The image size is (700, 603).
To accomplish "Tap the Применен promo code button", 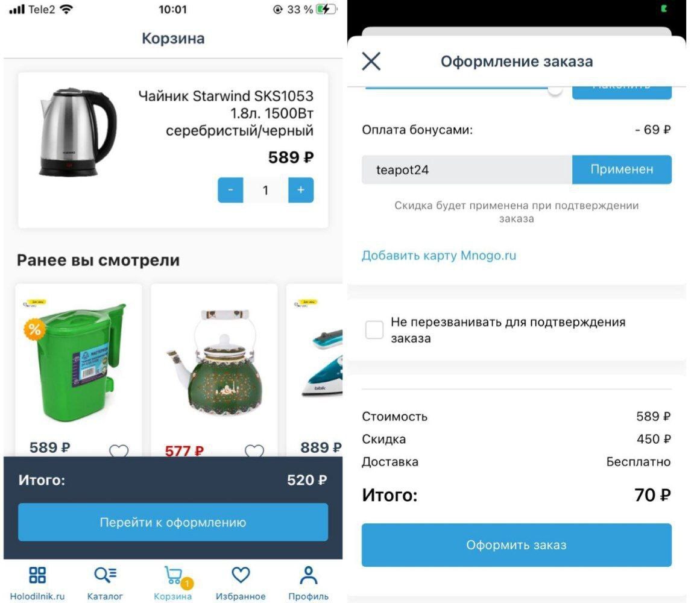I will [x=622, y=169].
